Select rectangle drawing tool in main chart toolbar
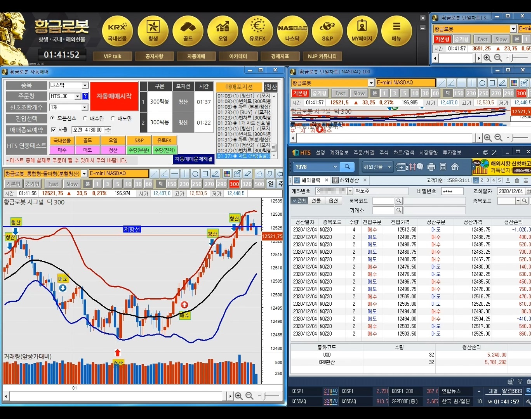This screenshot has height=419, width=532. (x=205, y=173)
